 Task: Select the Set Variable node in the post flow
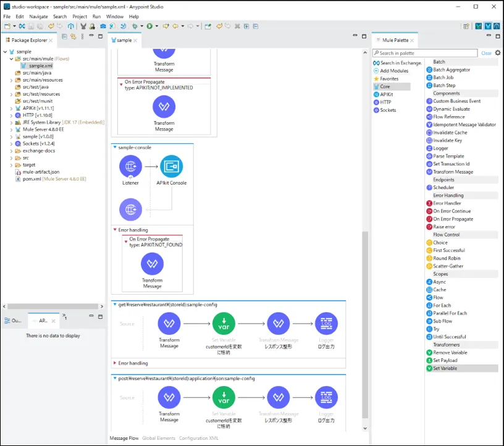pos(224,398)
